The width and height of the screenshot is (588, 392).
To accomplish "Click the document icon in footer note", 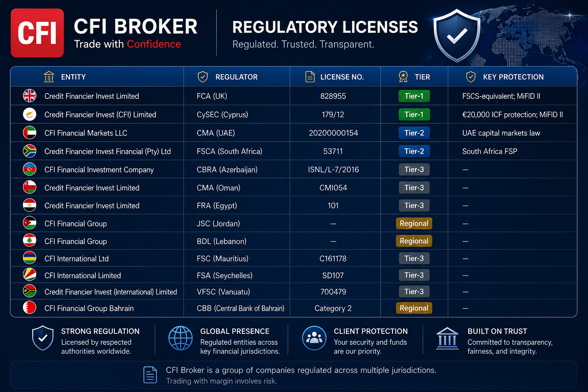I will click(x=150, y=375).
